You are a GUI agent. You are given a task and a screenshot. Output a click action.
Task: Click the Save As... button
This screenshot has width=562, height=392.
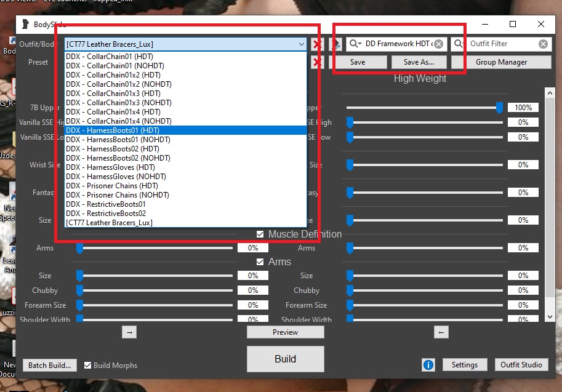tap(419, 62)
